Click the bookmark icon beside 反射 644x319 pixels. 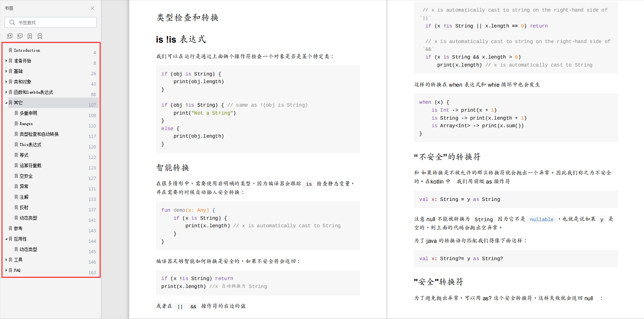(x=16, y=207)
